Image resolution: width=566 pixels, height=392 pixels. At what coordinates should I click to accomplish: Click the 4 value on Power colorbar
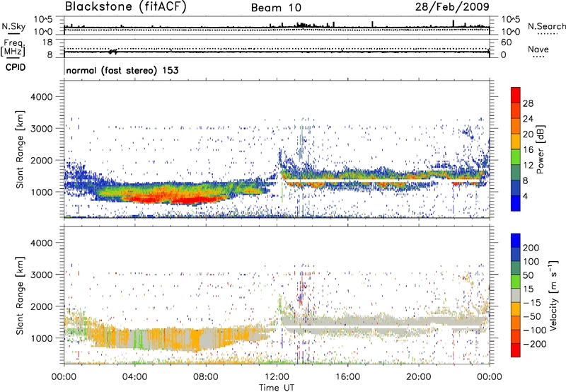pyautogui.click(x=525, y=196)
